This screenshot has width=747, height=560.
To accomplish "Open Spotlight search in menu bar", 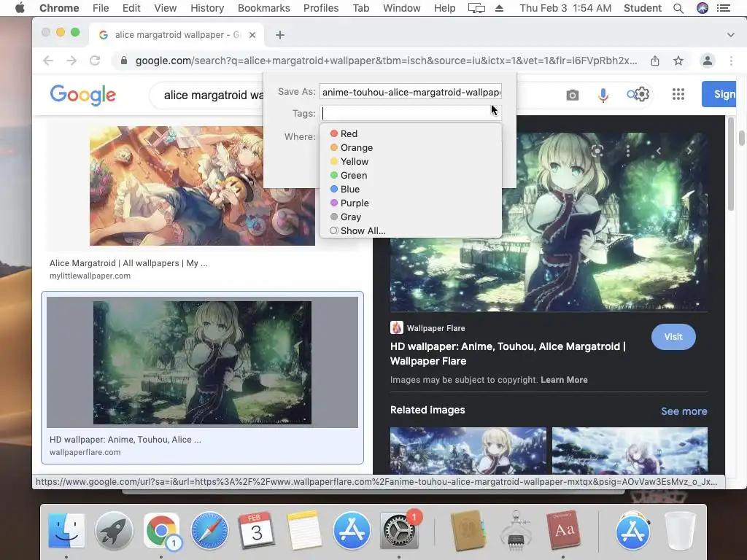I will tap(678, 8).
